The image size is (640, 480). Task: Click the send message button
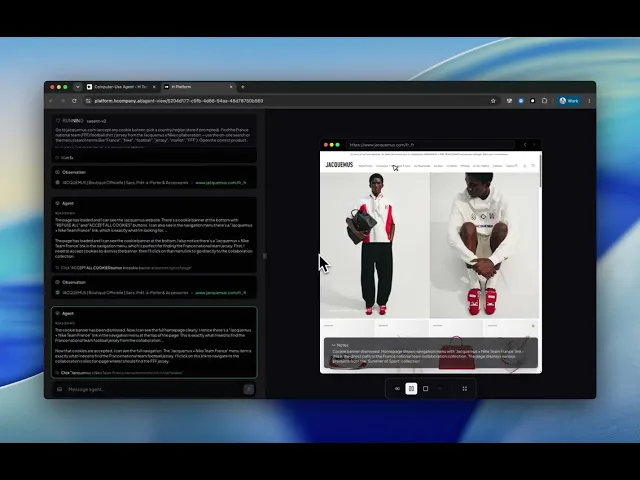[248, 389]
